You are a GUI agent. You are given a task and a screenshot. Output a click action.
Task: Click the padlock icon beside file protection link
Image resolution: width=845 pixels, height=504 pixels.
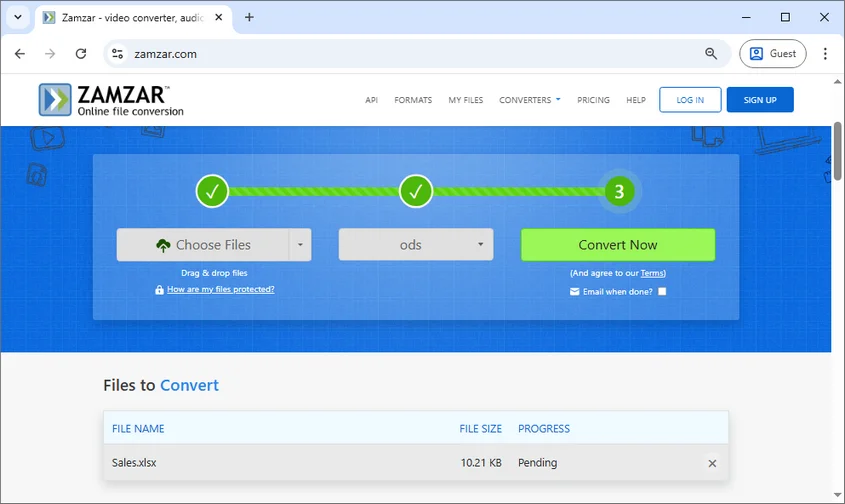click(159, 290)
